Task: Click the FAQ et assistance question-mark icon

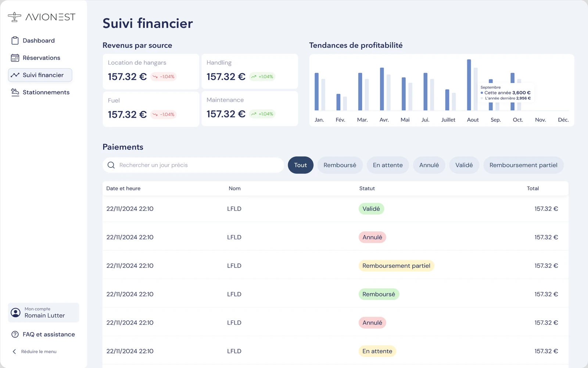Action: [x=15, y=335]
